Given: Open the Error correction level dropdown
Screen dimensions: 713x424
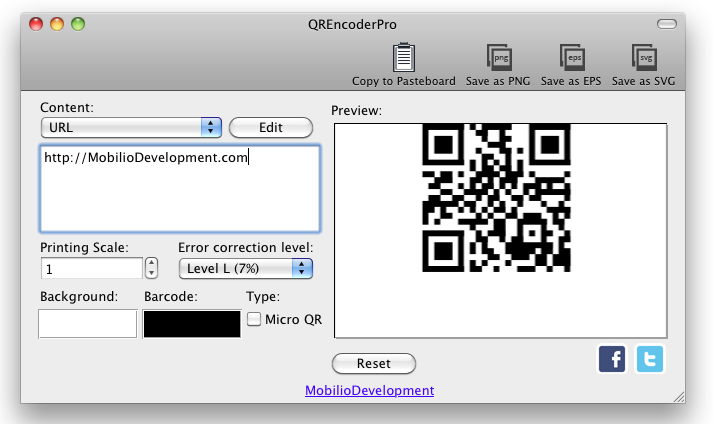Looking at the screenshot, I should tap(246, 268).
